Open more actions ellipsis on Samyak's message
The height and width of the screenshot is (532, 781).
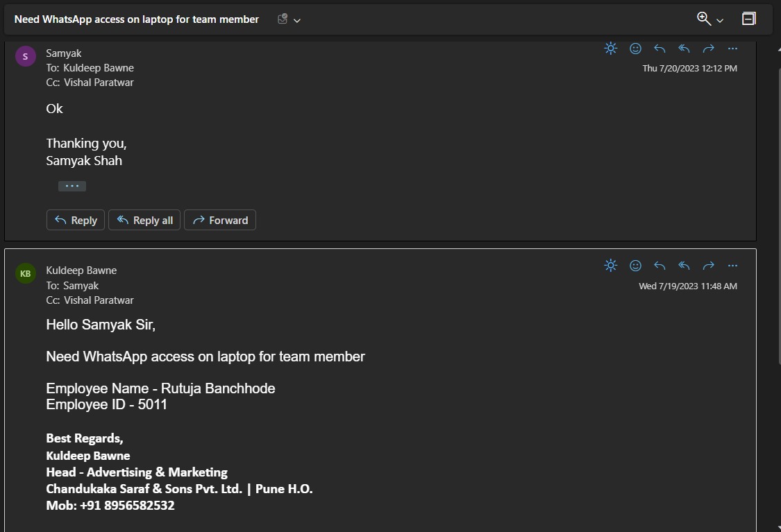click(732, 49)
